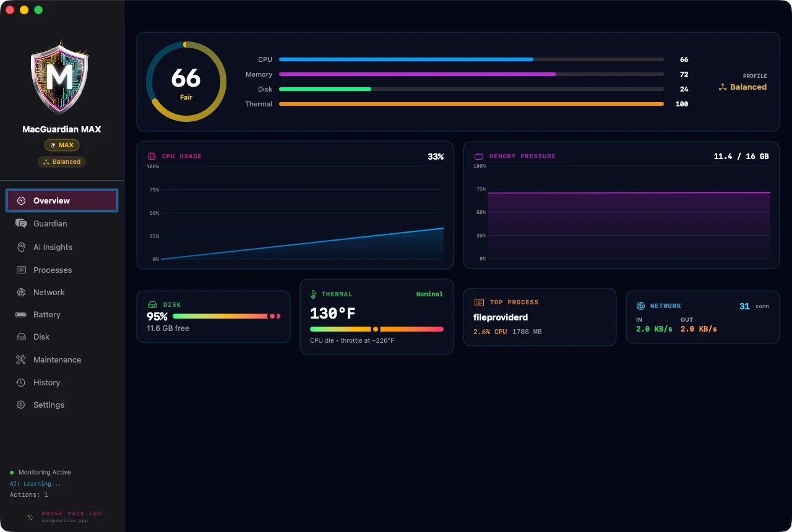Click the thermometer icon on Thermal card
This screenshot has width=792, height=532.
point(314,294)
